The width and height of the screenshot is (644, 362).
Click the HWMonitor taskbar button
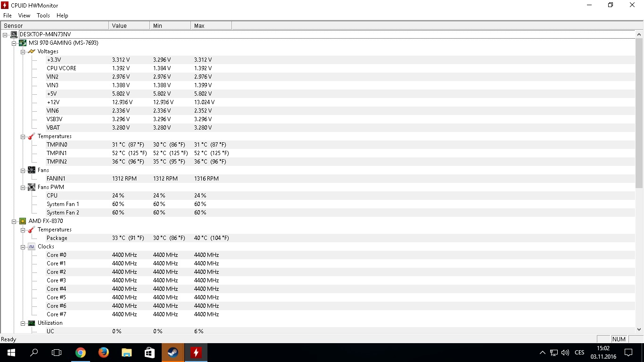coord(196,352)
